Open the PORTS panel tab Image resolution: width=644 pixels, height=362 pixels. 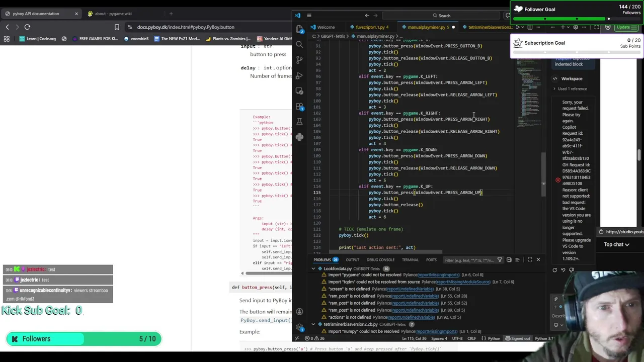tap(431, 260)
